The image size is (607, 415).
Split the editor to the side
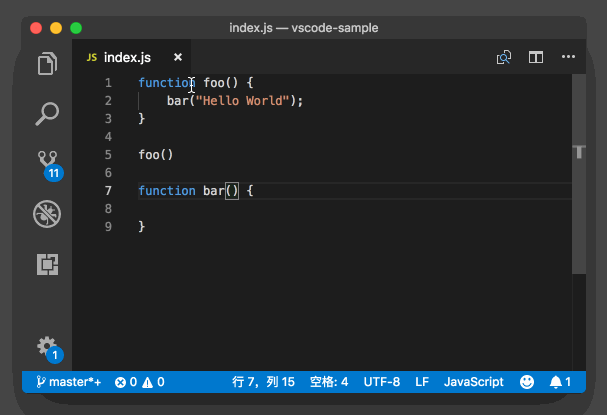pyautogui.click(x=536, y=58)
